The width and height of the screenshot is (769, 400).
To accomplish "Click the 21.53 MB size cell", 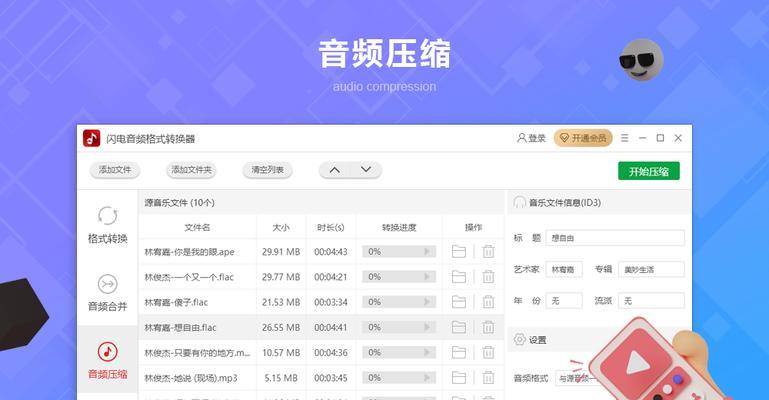I will (281, 302).
